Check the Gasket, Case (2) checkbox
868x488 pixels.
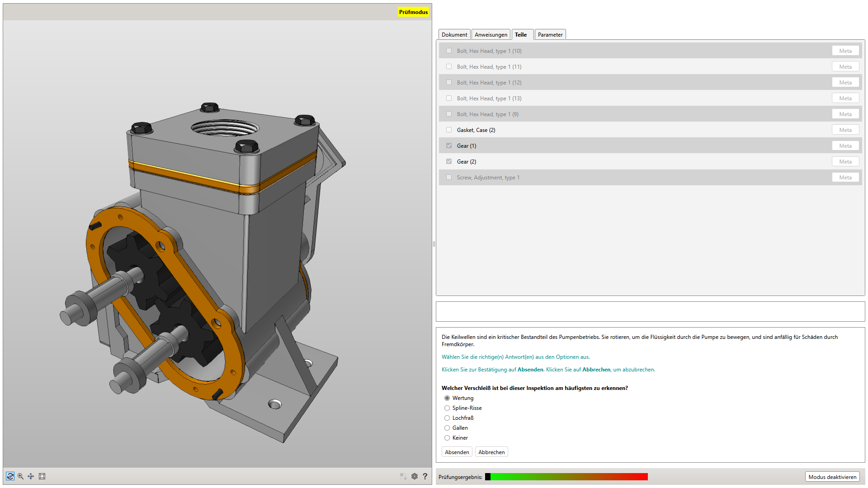[x=449, y=130]
